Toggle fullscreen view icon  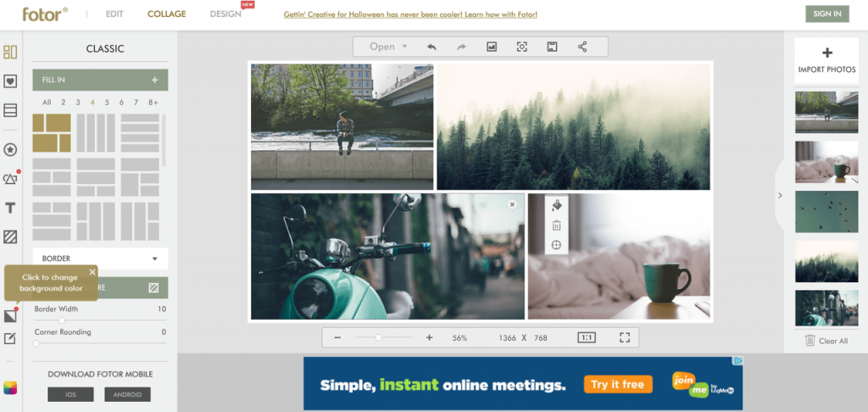[x=625, y=337]
